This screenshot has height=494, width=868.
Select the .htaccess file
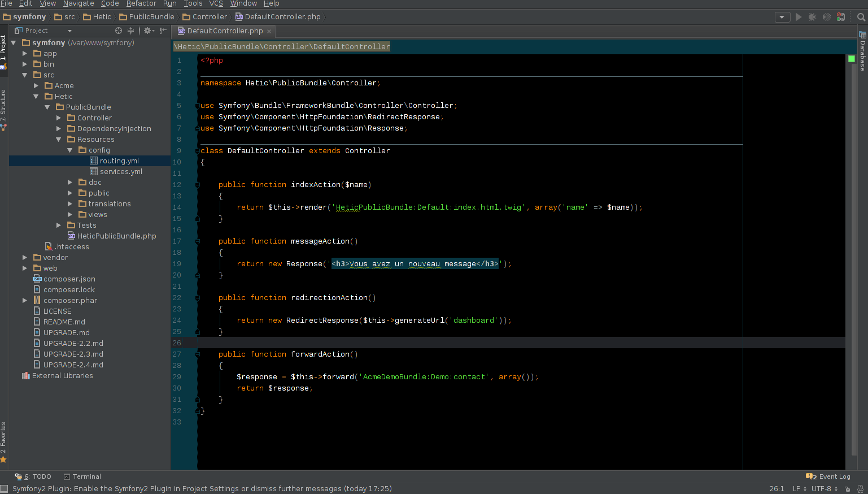click(x=72, y=246)
